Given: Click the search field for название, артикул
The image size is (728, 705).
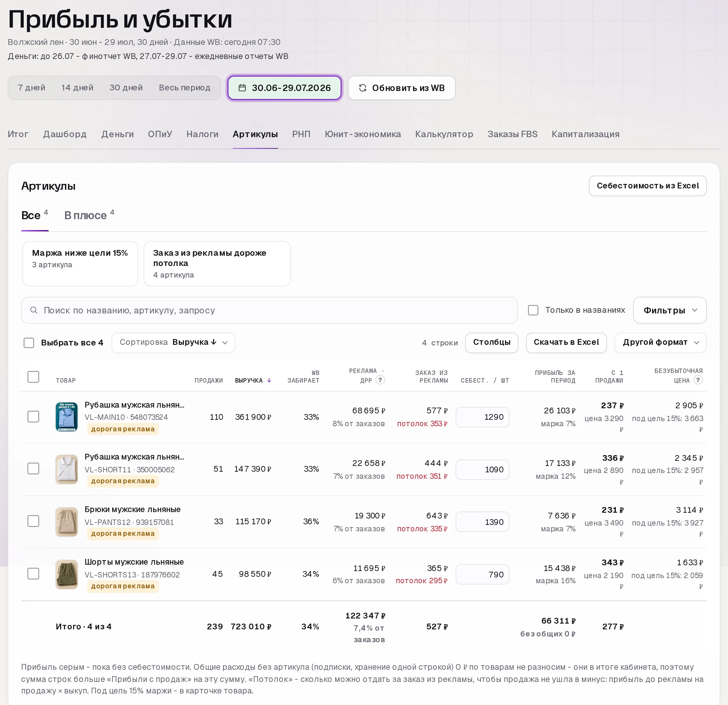Looking at the screenshot, I should coord(269,310).
